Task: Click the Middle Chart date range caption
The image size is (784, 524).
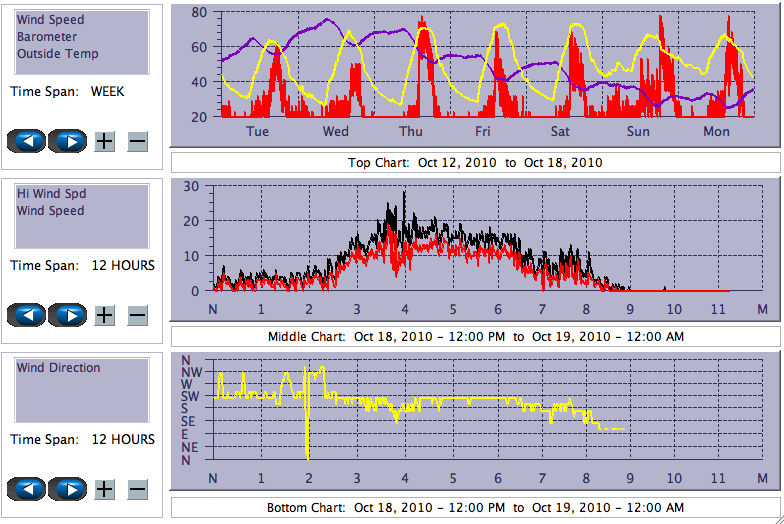Action: click(475, 336)
